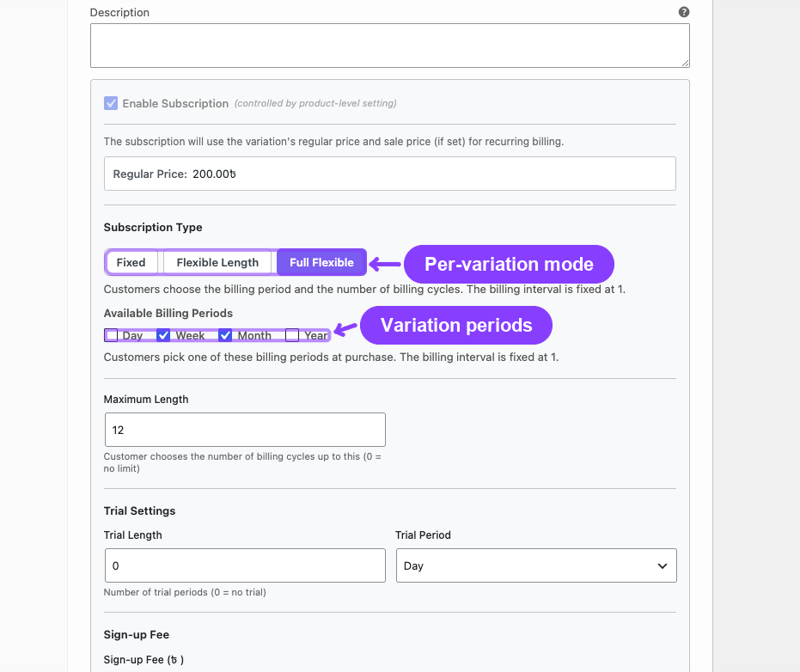The image size is (800, 672).
Task: Click inside the Description text area
Action: pos(390,46)
